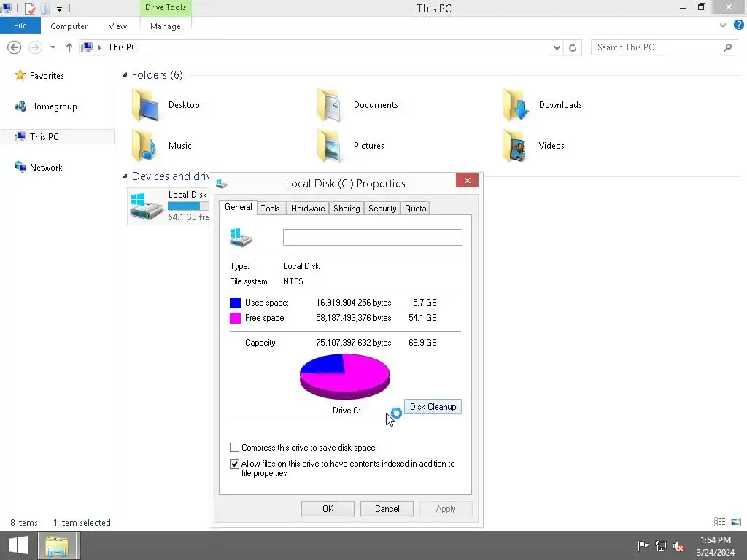The width and height of the screenshot is (747, 560).
Task: Click OK in Properties dialog
Action: click(328, 508)
